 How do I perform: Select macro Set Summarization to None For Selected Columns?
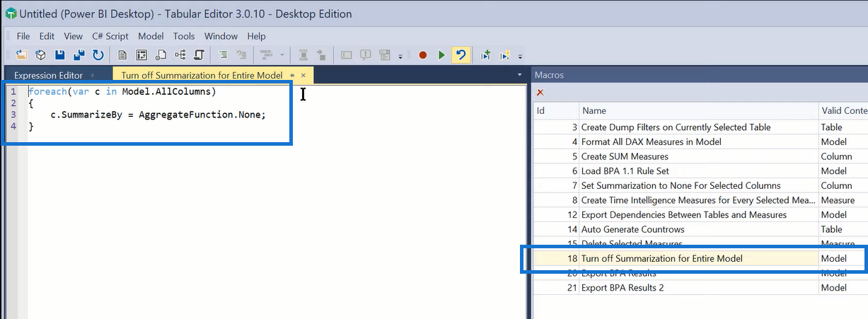(x=700, y=185)
